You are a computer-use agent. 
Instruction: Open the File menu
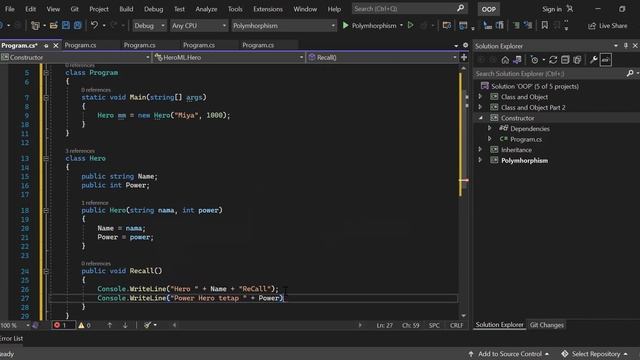click(x=10, y=9)
